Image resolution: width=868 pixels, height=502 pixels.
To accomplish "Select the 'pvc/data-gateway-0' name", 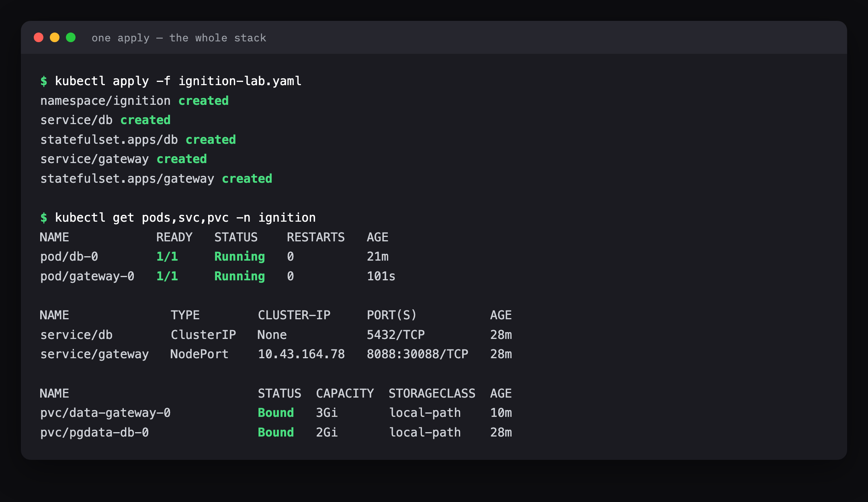I will coord(105,413).
